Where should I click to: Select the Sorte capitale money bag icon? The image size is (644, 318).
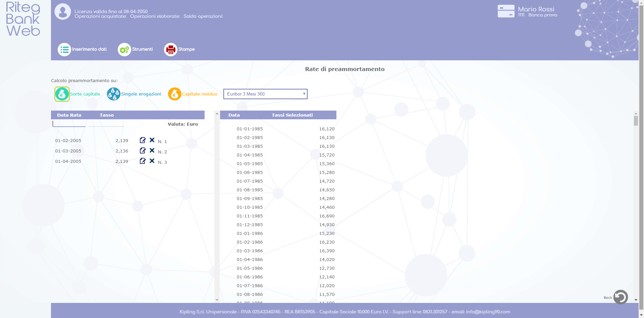click(x=62, y=94)
